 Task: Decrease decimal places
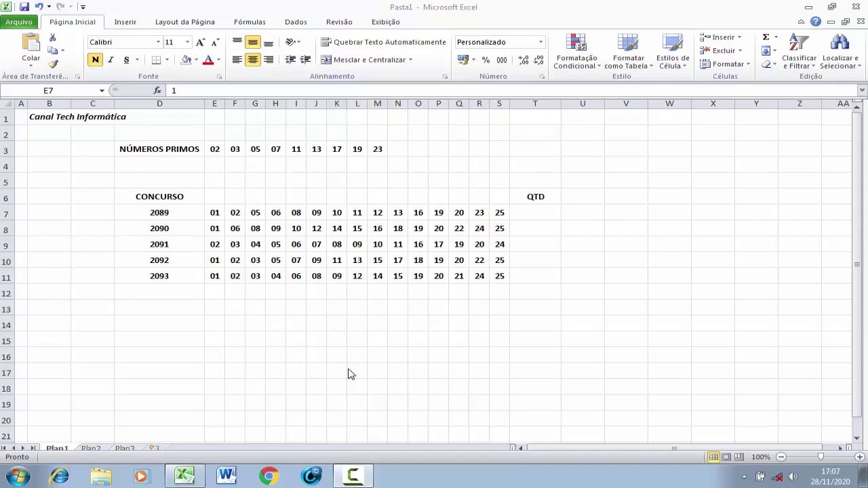[538, 60]
